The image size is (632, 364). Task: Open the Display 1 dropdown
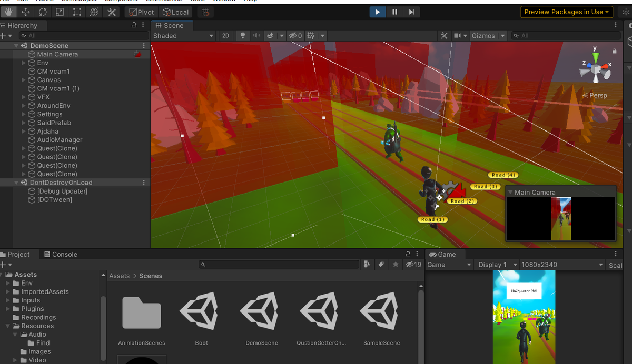497,265
